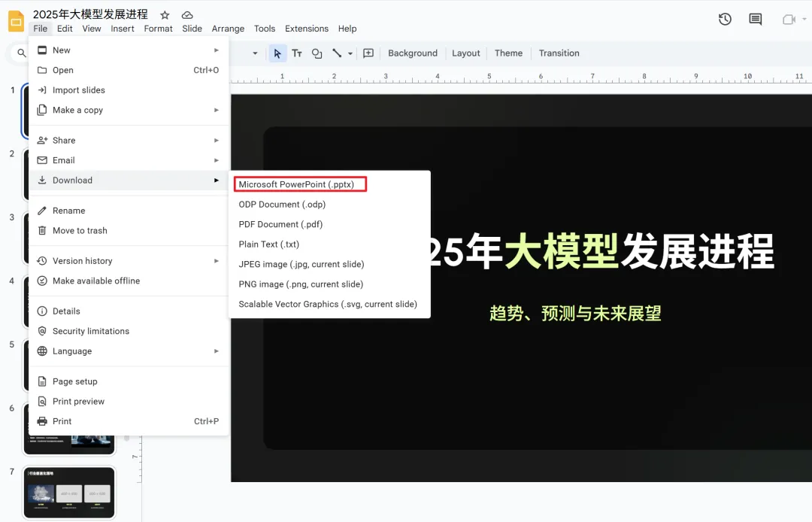This screenshot has width=812, height=522.
Task: Click the Background button
Action: point(412,53)
